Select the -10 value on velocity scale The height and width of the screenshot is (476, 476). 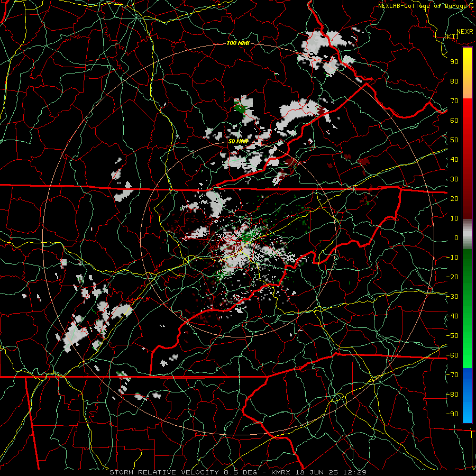click(x=453, y=258)
